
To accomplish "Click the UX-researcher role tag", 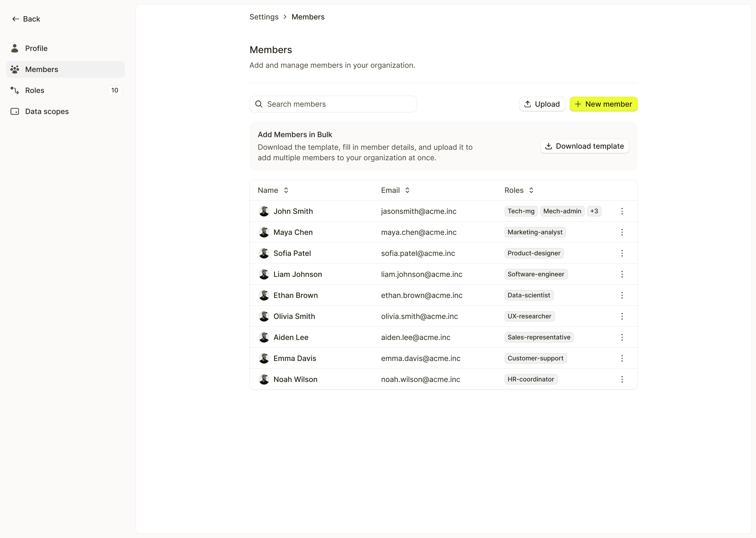I will [529, 316].
